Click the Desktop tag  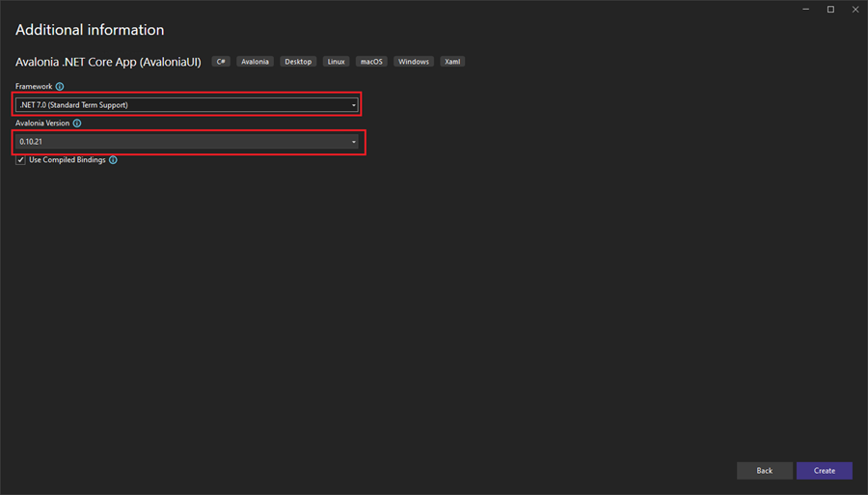tap(298, 62)
